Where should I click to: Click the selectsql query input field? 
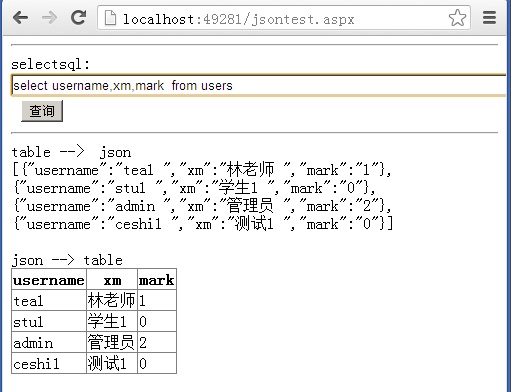click(x=259, y=86)
